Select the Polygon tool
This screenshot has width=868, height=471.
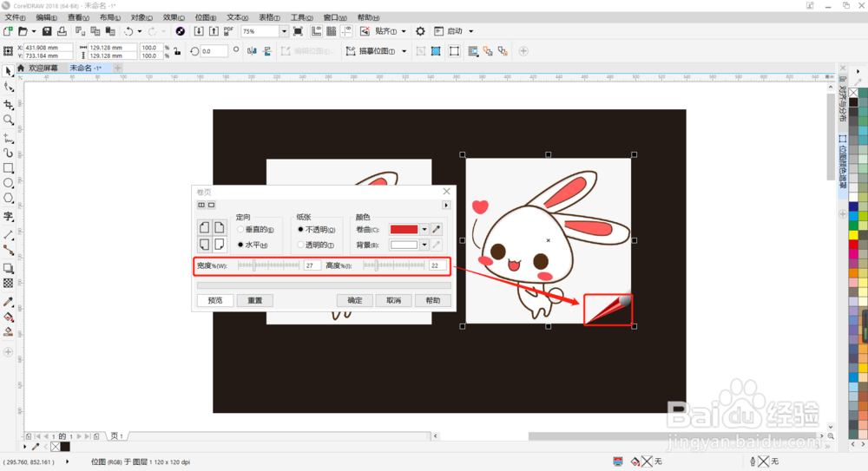(9, 198)
